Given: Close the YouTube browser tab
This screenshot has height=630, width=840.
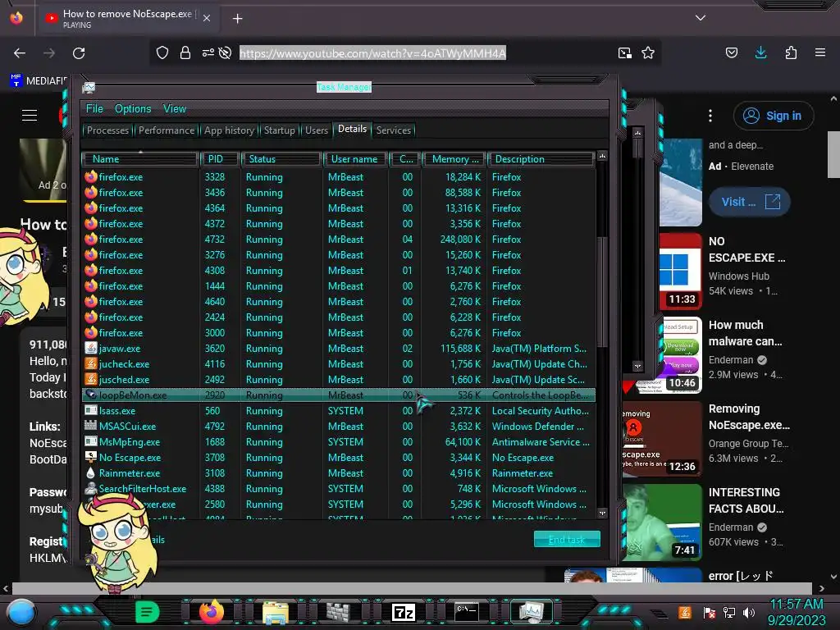Looking at the screenshot, I should coord(207,18).
